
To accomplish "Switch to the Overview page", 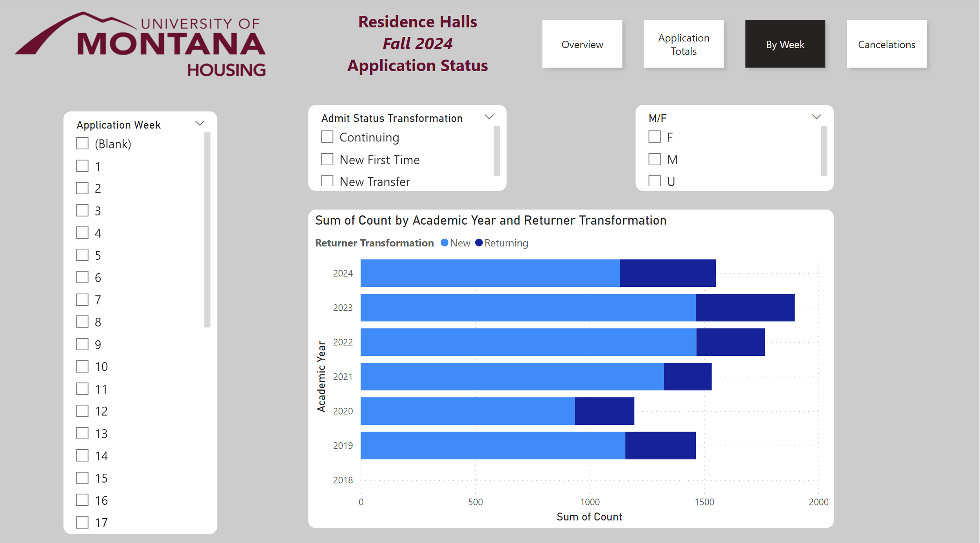I will [x=582, y=44].
